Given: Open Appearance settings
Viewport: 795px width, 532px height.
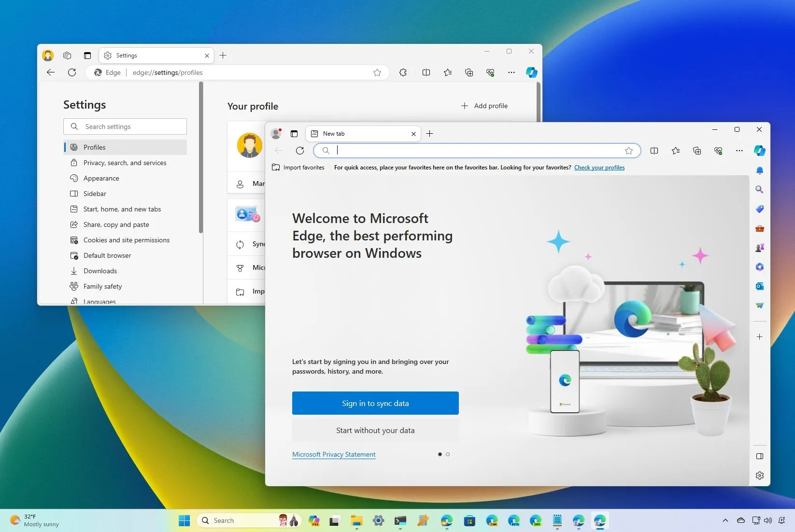Looking at the screenshot, I should tap(101, 178).
